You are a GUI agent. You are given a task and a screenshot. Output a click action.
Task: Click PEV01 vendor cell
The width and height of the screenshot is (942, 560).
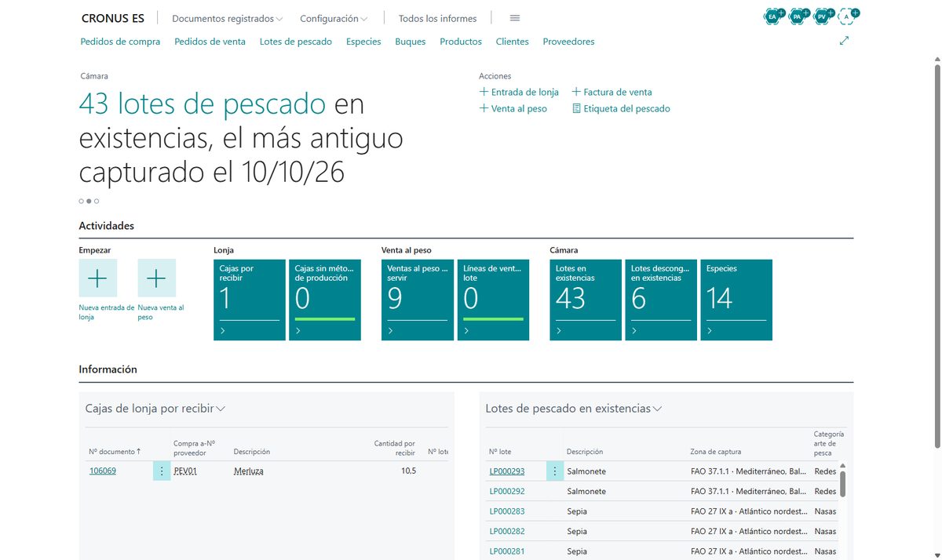point(185,471)
